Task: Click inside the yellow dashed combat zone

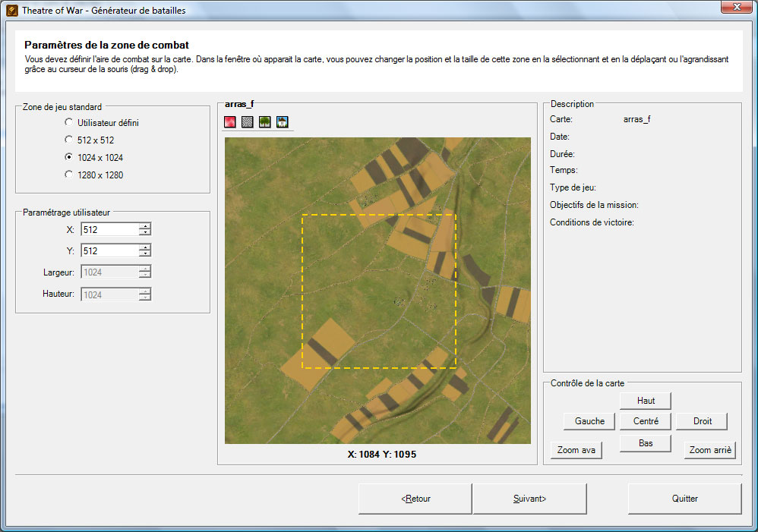Action: 379,291
